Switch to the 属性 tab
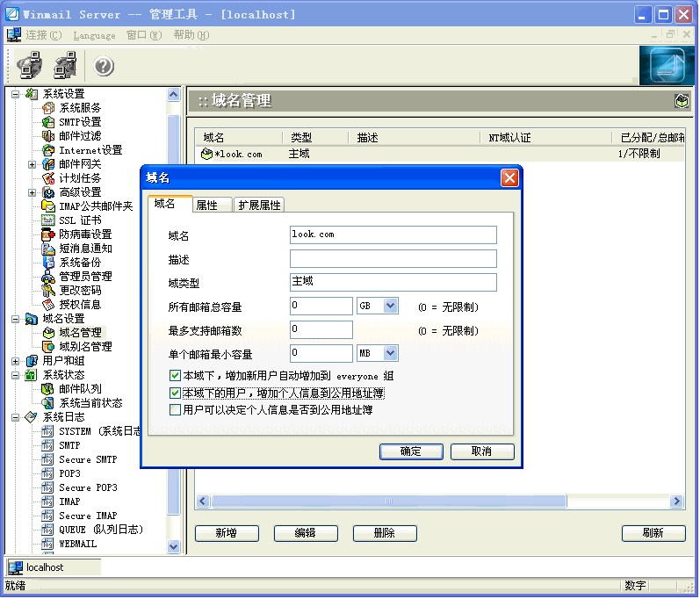700x599 pixels. coord(213,205)
